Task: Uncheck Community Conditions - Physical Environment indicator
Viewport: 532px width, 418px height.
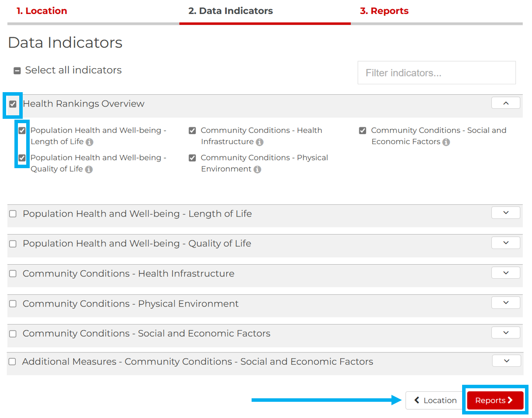Action: tap(192, 158)
